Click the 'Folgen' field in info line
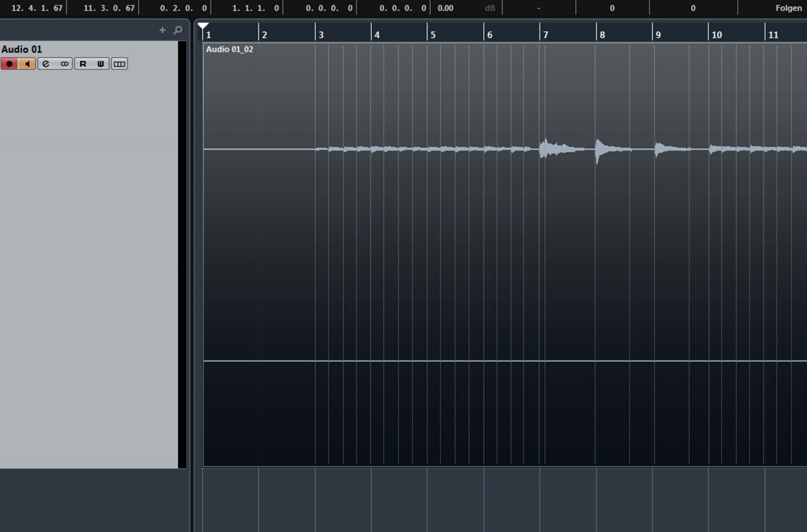Screen dimensions: 807x532 pyautogui.click(x=789, y=8)
